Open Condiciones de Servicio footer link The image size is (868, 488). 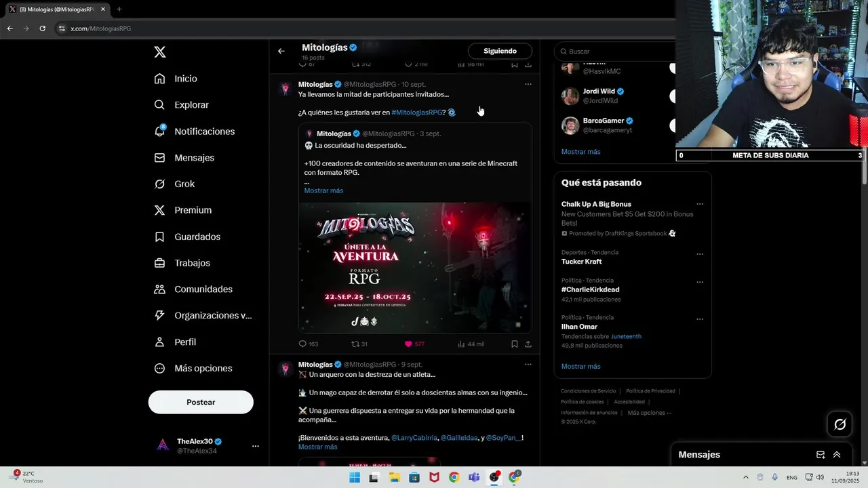(x=589, y=391)
